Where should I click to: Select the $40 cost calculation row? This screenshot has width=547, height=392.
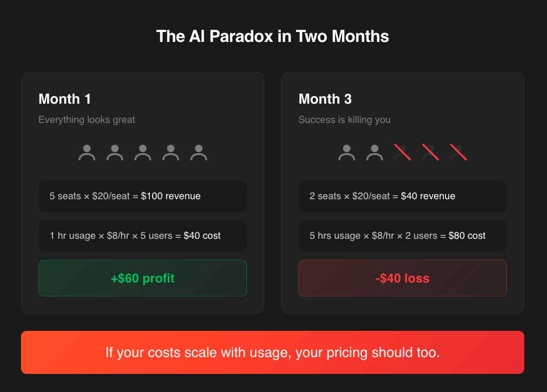point(143,236)
